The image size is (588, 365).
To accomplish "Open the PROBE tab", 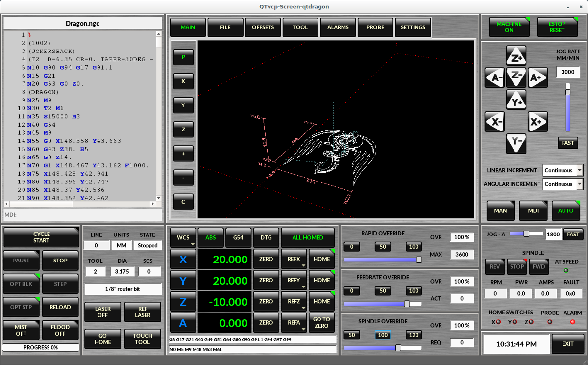I will [375, 27].
